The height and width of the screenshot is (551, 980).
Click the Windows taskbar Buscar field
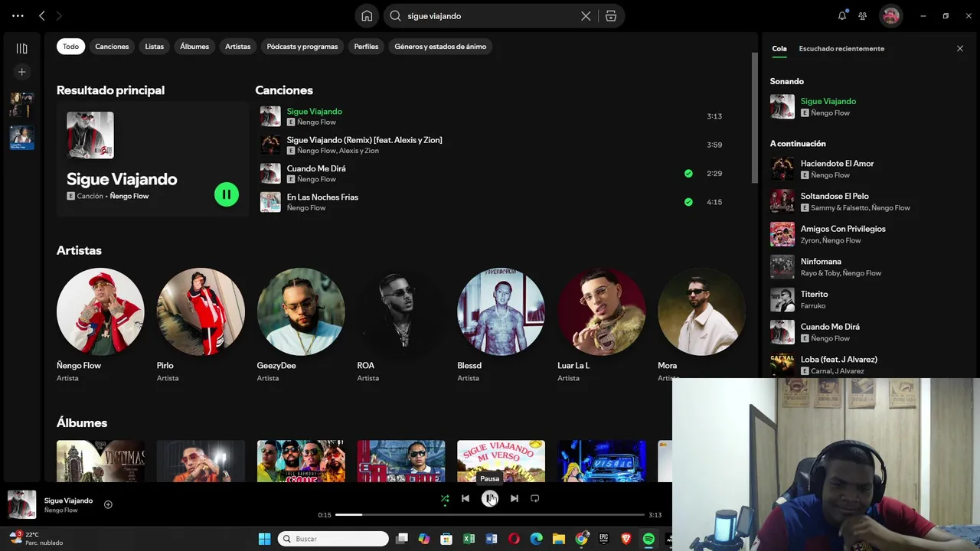333,539
